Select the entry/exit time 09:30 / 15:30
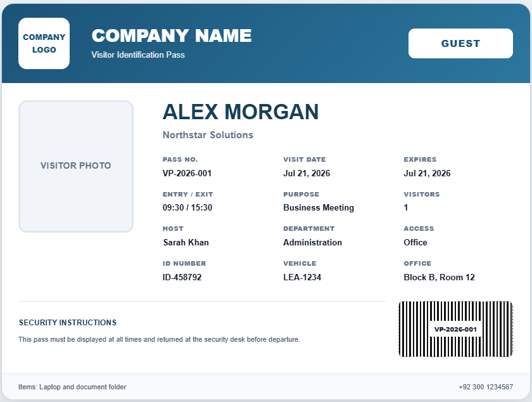The height and width of the screenshot is (402, 532). pyautogui.click(x=187, y=207)
